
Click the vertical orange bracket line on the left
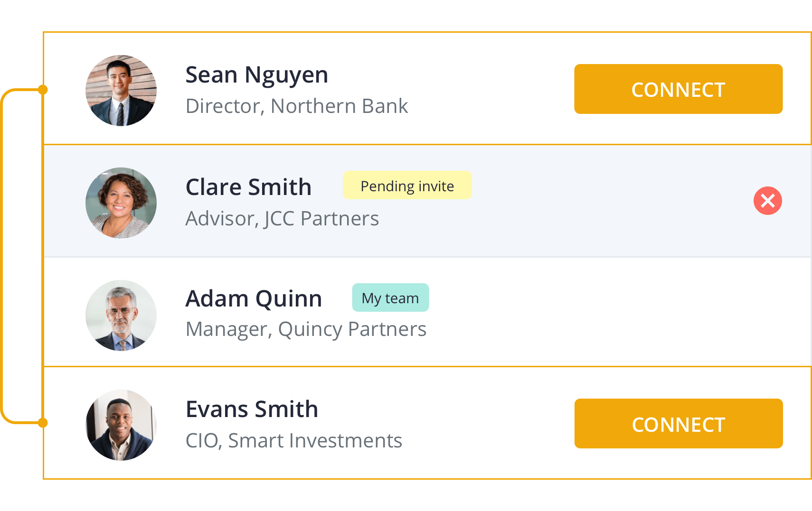point(3,256)
